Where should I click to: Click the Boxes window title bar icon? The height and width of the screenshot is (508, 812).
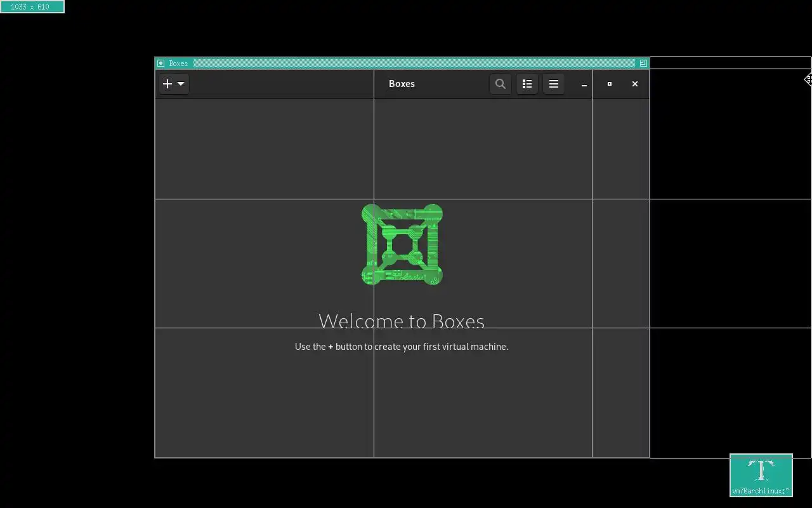click(x=160, y=63)
